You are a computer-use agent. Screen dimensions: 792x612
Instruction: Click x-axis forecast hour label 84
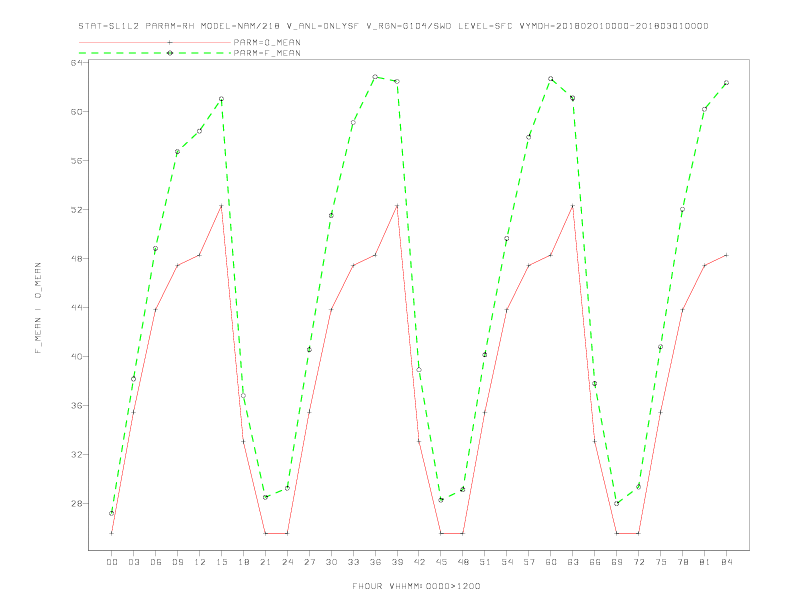coord(727,562)
